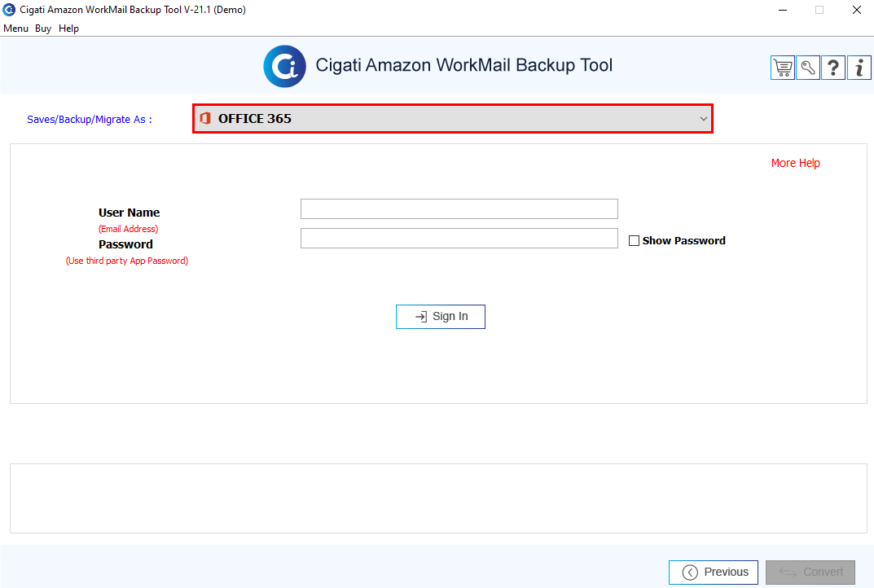This screenshot has height=588, width=874.
Task: Click the Office 365 logo icon
Action: point(205,118)
